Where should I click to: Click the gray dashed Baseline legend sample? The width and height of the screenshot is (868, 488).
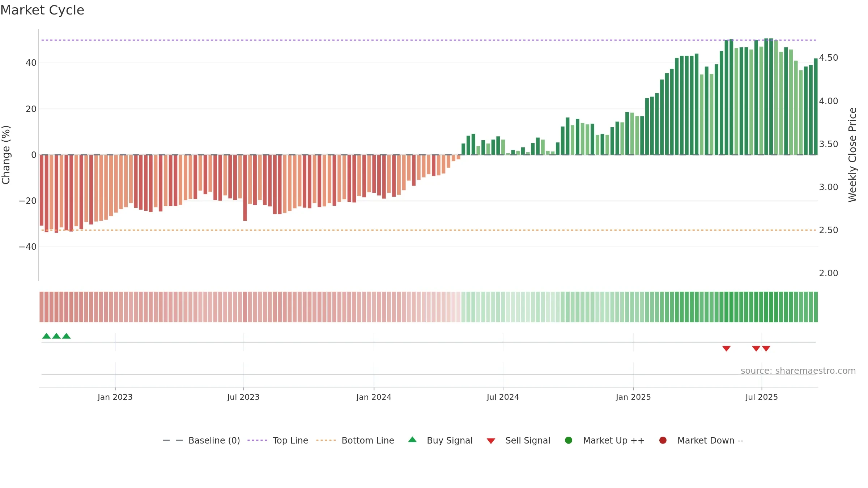coord(173,440)
